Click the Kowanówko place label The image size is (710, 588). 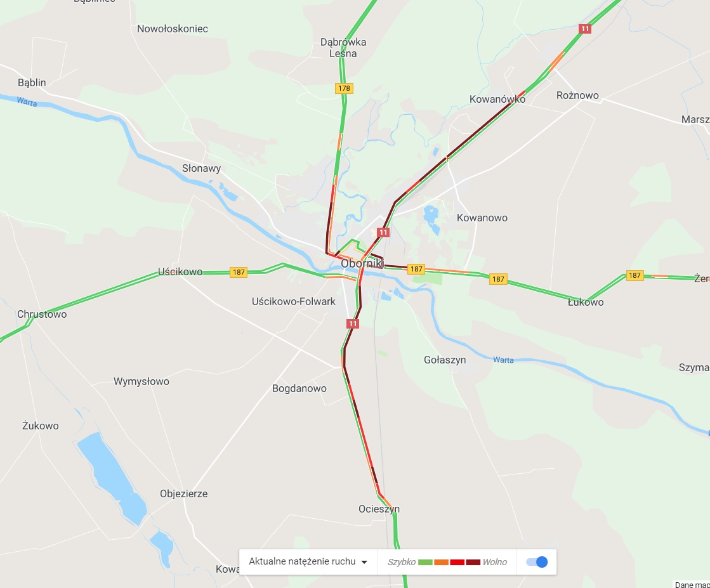pos(497,99)
